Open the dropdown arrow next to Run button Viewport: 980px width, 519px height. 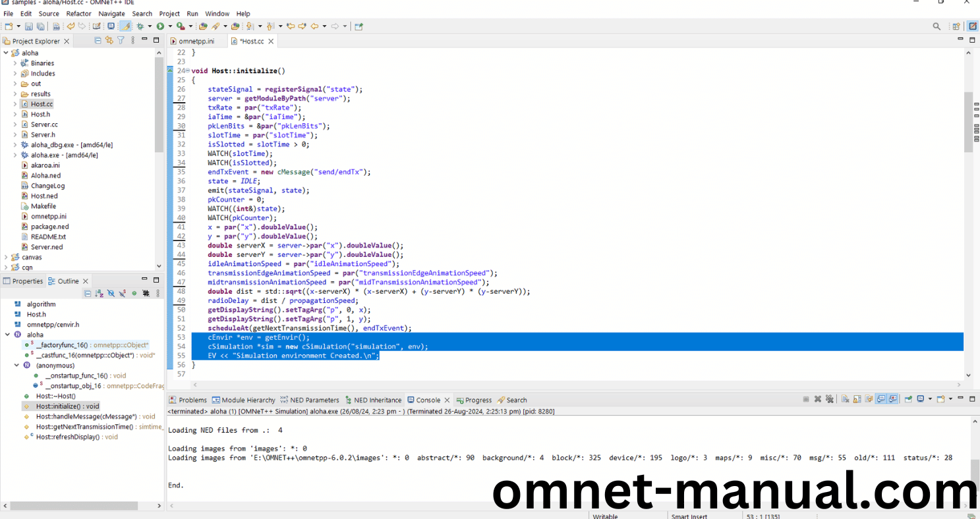[169, 26]
